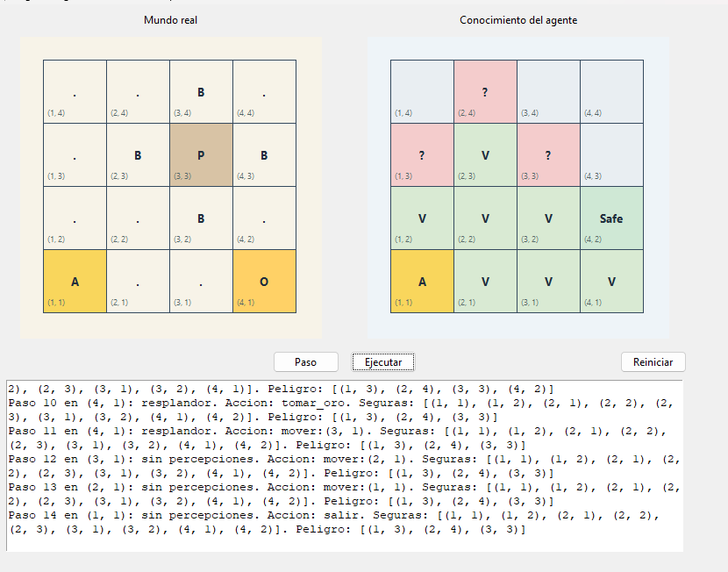Screen dimensions: 728x572
Task: Click the Mundo real heading label
Action: tap(170, 20)
